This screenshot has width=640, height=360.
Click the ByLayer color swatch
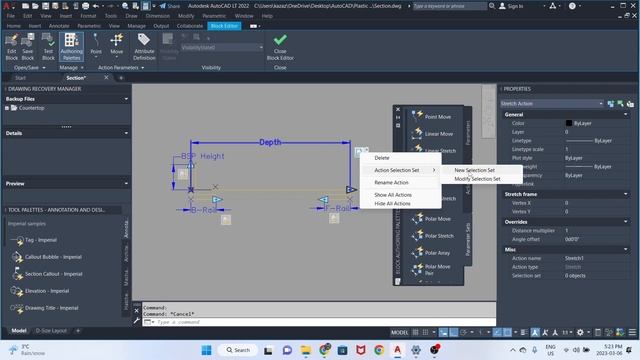[569, 123]
